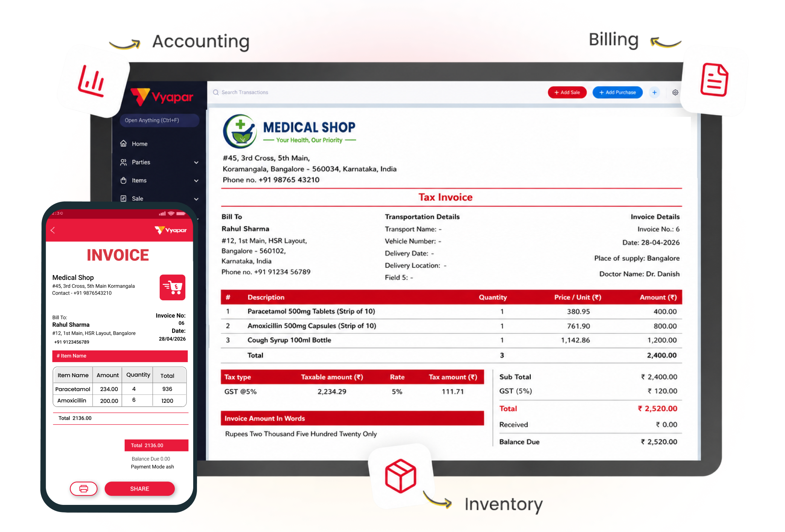Tap the back arrow on the phone

(x=53, y=230)
